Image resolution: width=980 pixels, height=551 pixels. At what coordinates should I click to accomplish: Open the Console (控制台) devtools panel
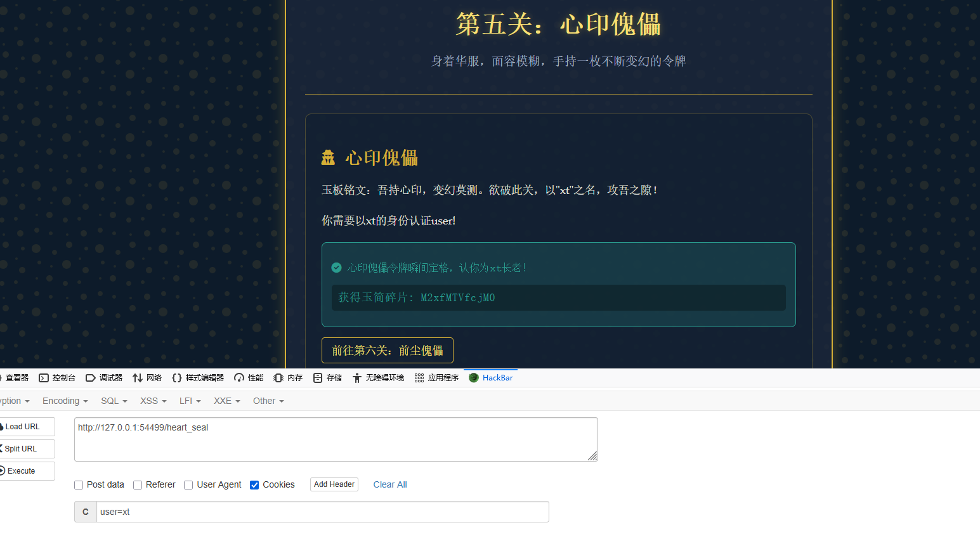(x=57, y=378)
